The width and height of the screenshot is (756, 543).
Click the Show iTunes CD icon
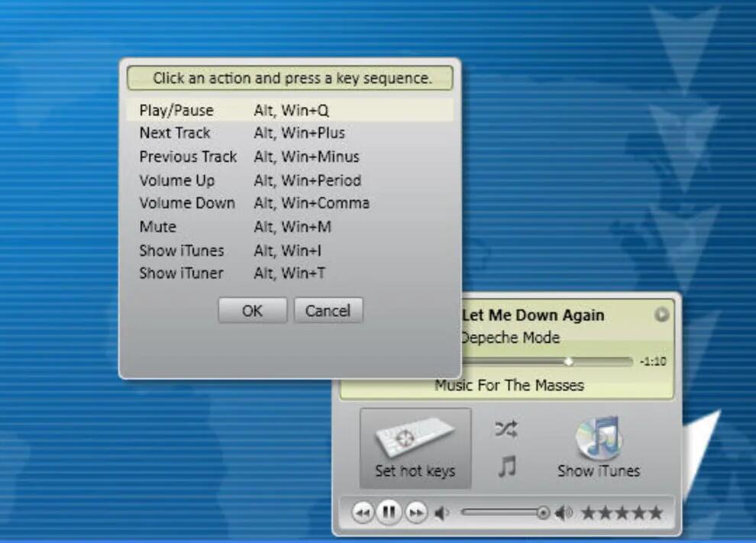599,438
